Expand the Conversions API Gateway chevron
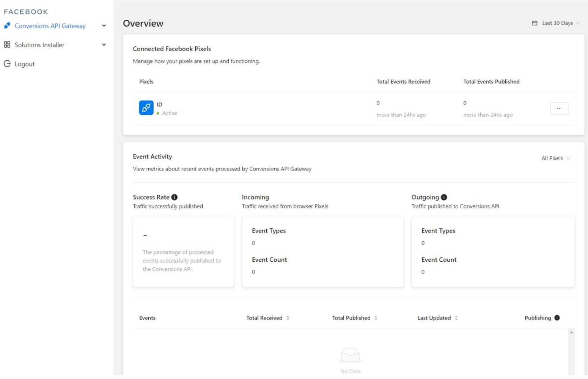This screenshot has width=588, height=379. 104,26
